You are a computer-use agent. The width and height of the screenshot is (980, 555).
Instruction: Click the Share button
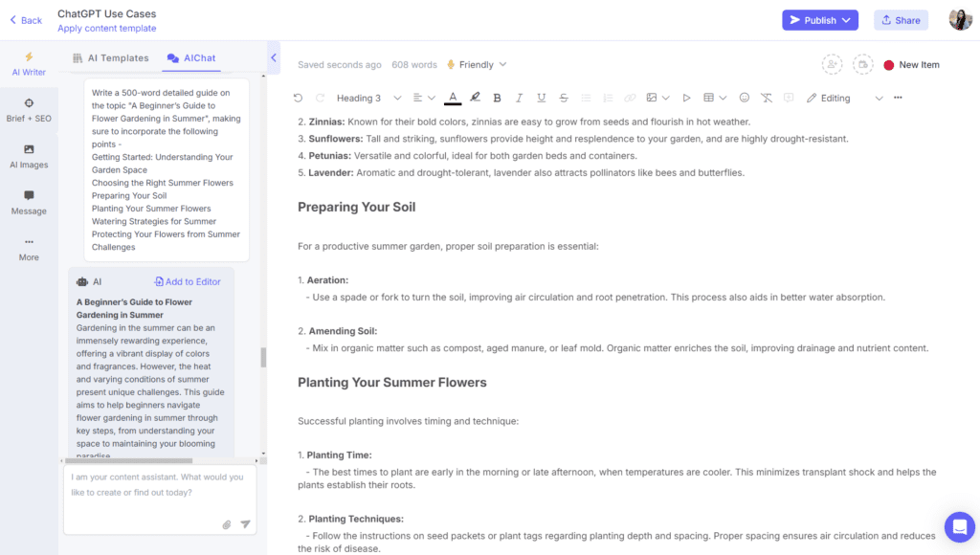[x=901, y=20]
